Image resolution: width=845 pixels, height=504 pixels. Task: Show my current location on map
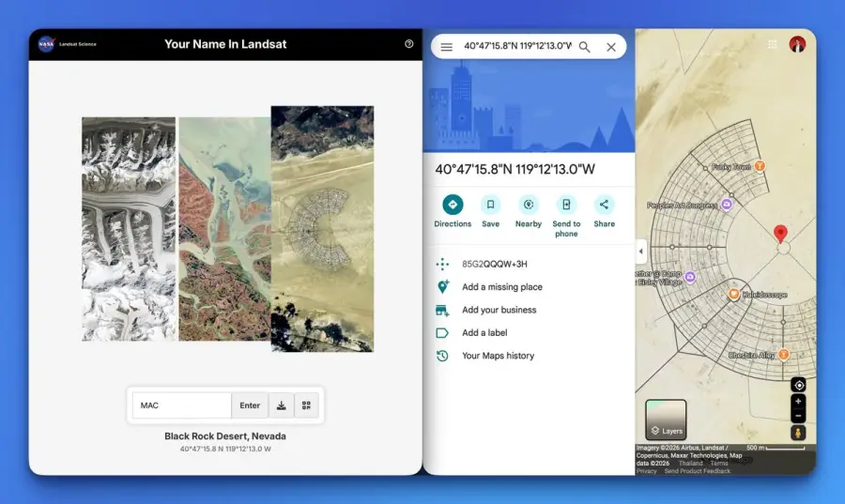pos(799,385)
